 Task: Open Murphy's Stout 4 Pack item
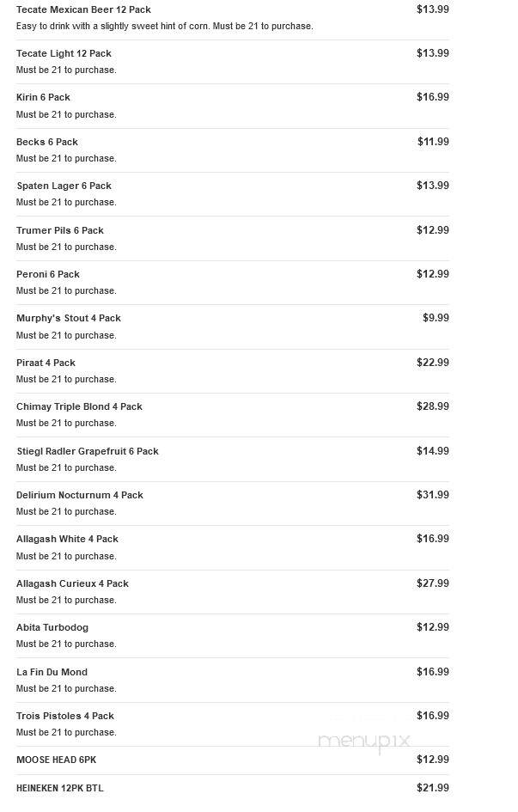click(232, 327)
